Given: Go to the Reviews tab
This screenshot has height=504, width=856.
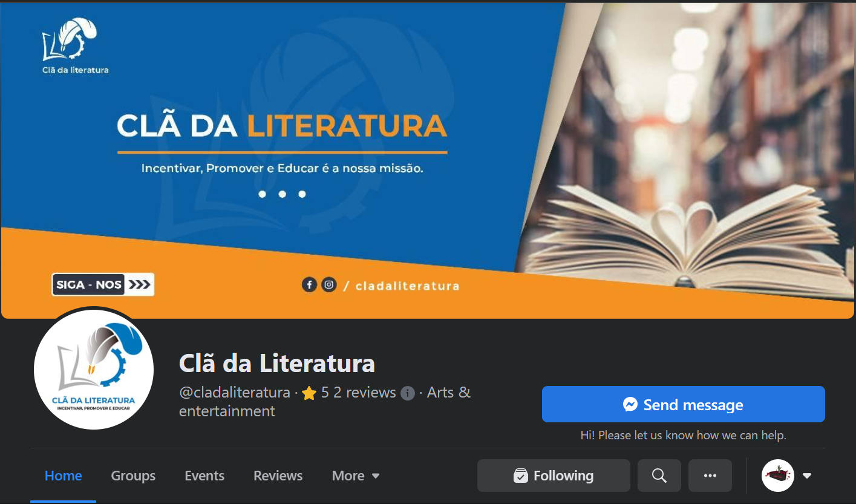Looking at the screenshot, I should coord(278,476).
